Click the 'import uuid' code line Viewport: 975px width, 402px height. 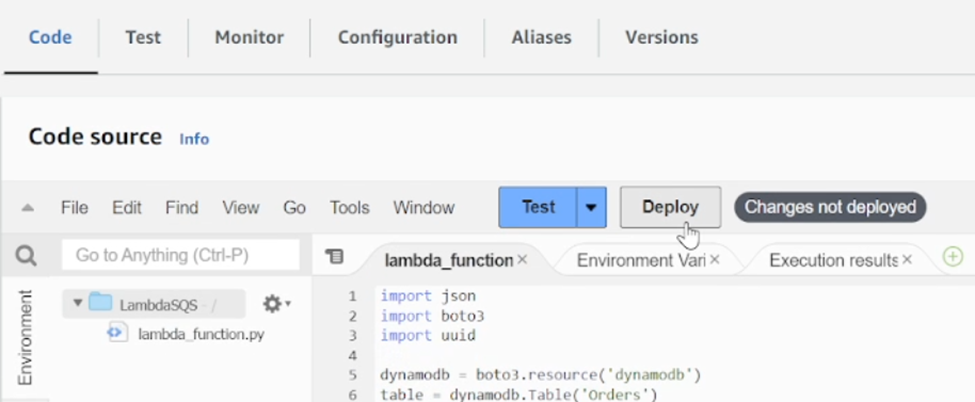click(428, 336)
